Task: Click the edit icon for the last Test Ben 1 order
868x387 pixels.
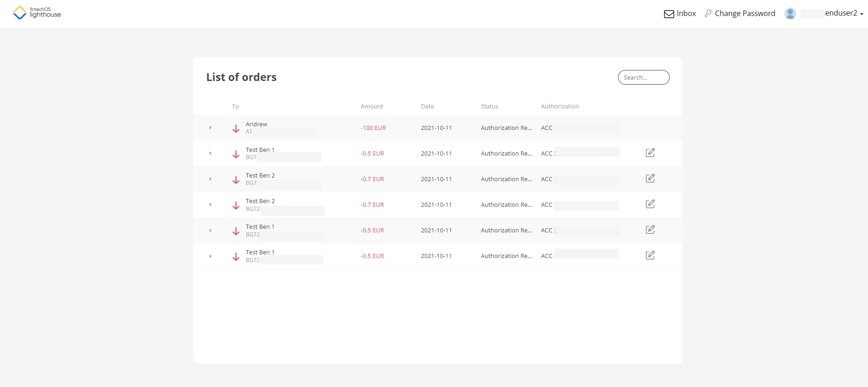Action: pos(650,255)
